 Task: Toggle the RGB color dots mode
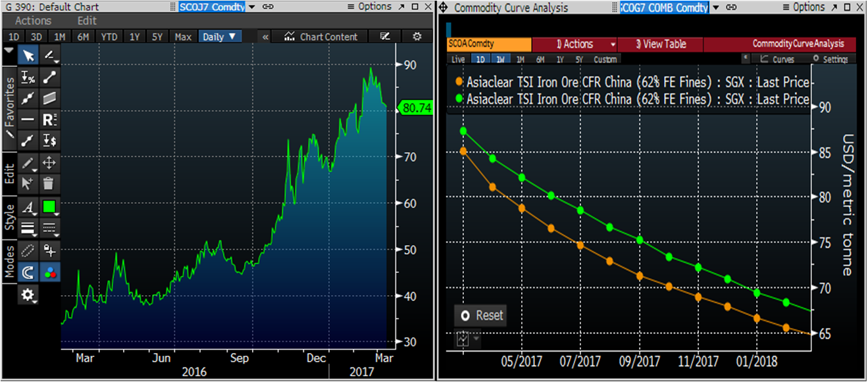(49, 272)
